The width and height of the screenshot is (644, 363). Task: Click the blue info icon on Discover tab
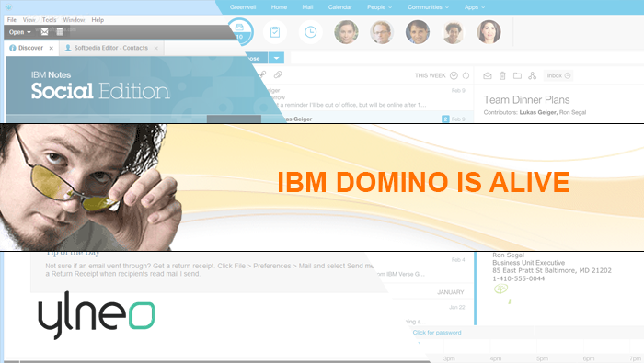point(12,48)
